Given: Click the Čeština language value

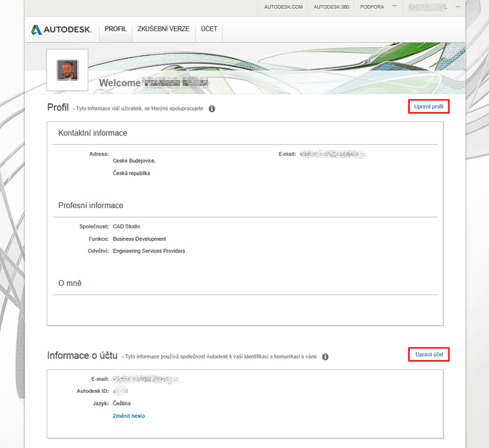Looking at the screenshot, I should click(122, 404).
